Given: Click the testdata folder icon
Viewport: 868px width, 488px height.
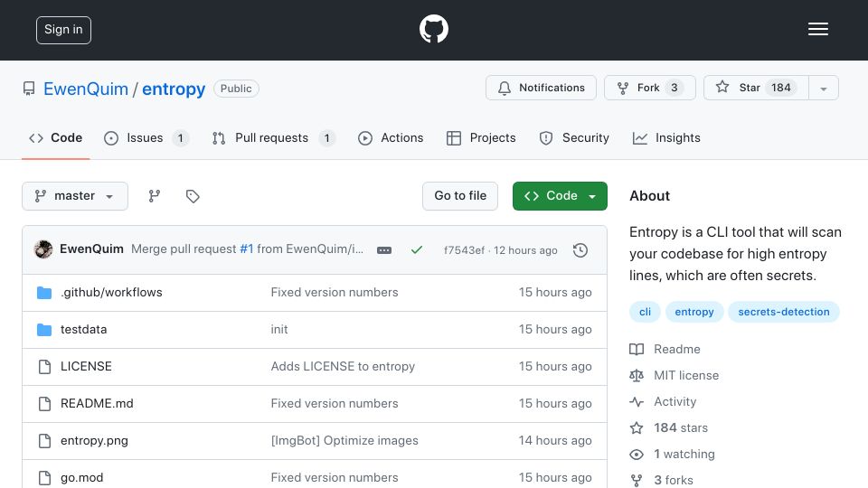Looking at the screenshot, I should 44,330.
